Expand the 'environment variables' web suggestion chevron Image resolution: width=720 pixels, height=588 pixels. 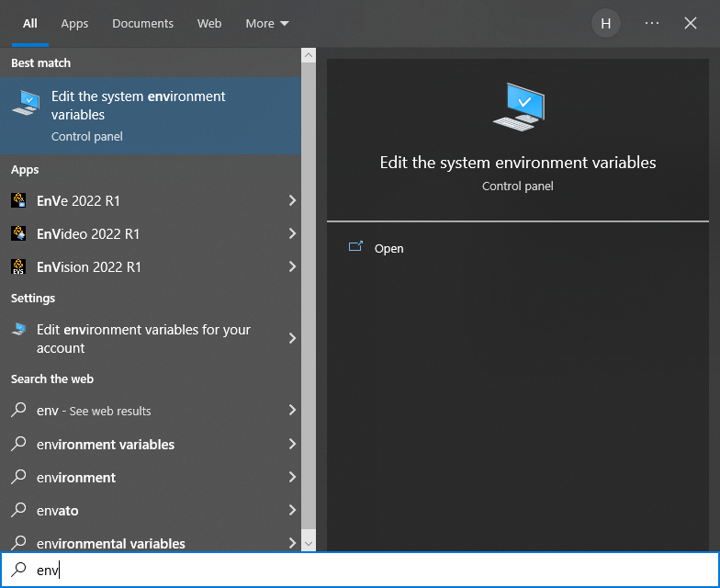pyautogui.click(x=292, y=444)
